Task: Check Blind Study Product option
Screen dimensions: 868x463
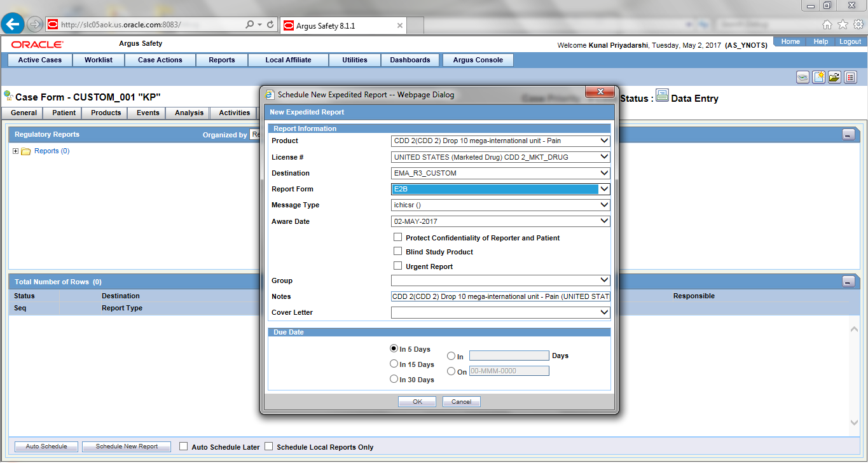Action: tap(398, 251)
